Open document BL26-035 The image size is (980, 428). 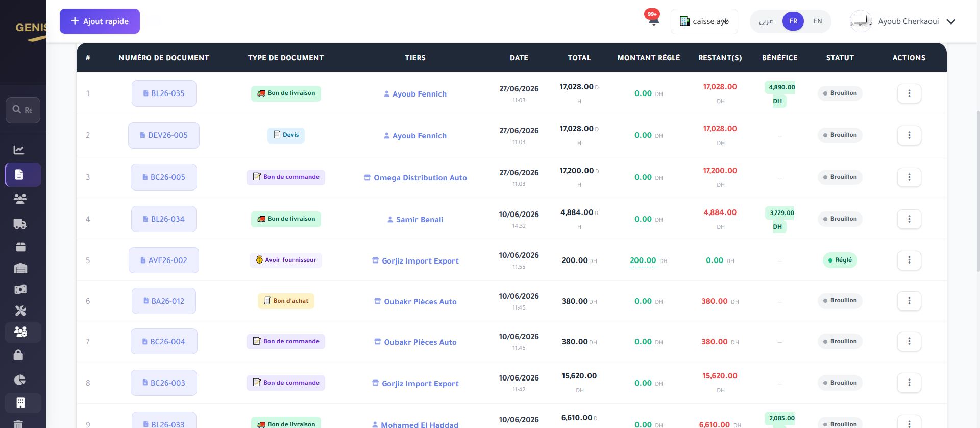(x=164, y=93)
